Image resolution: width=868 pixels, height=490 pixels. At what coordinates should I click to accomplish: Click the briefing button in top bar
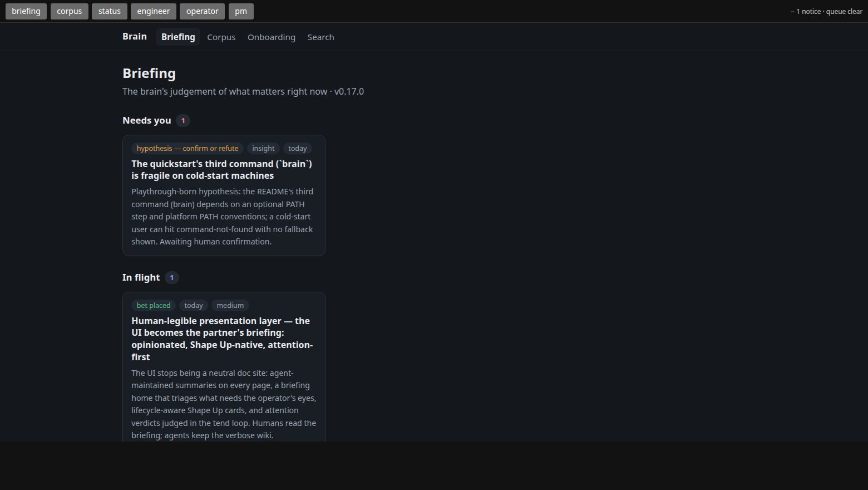click(x=26, y=11)
